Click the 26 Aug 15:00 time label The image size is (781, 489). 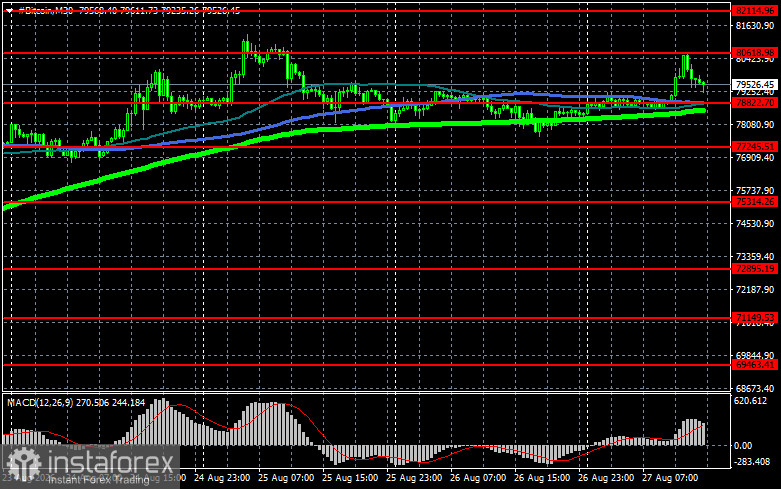click(x=542, y=478)
